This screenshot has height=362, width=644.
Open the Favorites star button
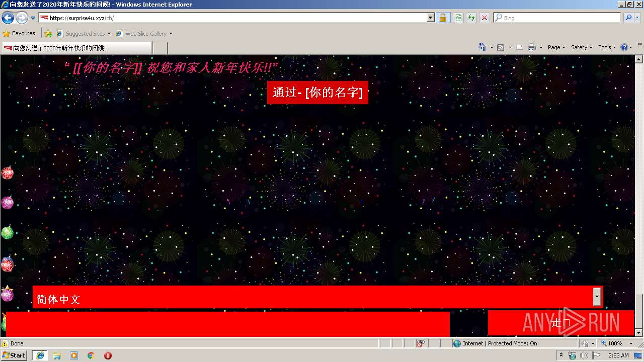coord(19,34)
